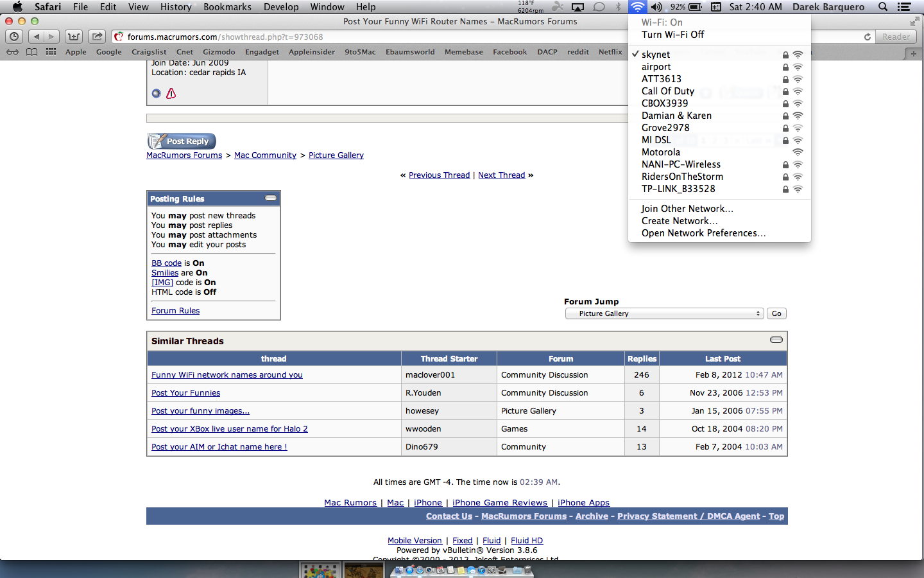Click the Fluid HD link
Viewport: 924px width, 578px height.
pos(527,540)
